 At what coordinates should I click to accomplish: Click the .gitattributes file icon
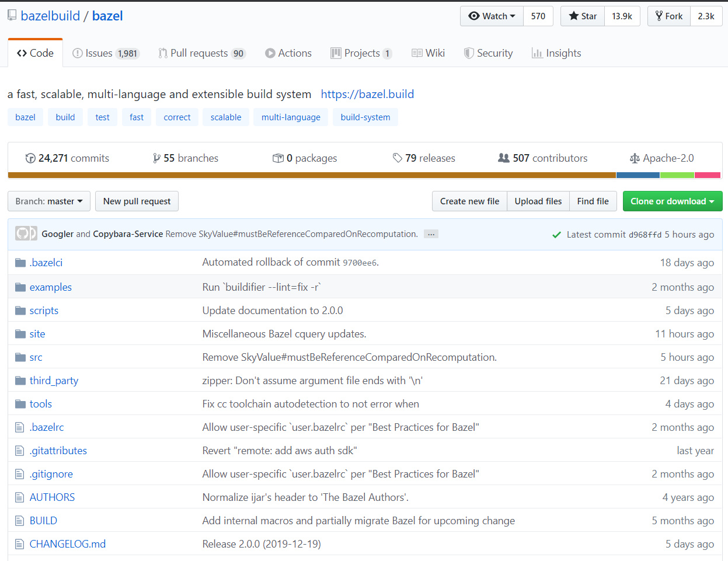[x=20, y=451]
